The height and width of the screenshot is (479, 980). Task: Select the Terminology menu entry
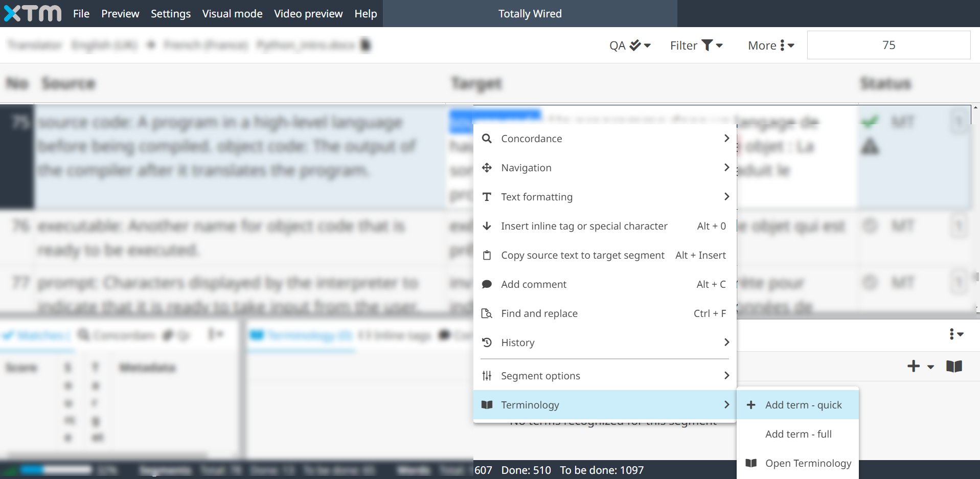[605, 405]
